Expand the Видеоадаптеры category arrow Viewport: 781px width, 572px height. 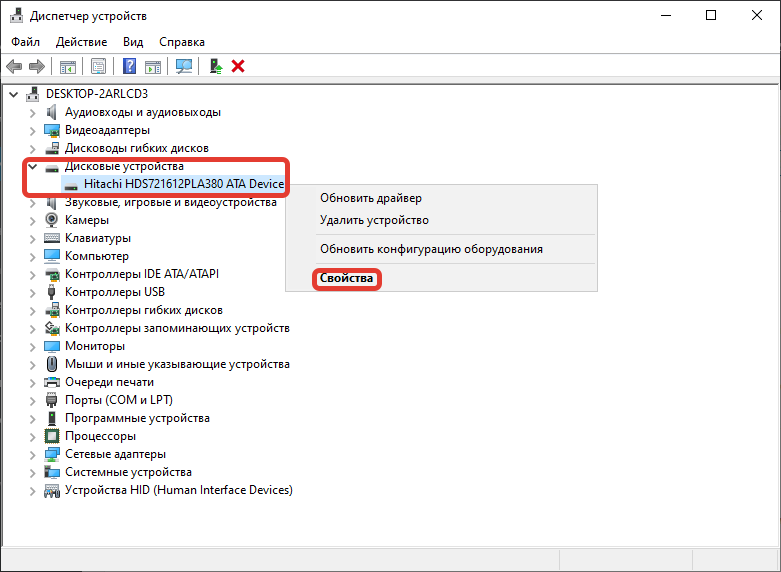pyautogui.click(x=32, y=131)
